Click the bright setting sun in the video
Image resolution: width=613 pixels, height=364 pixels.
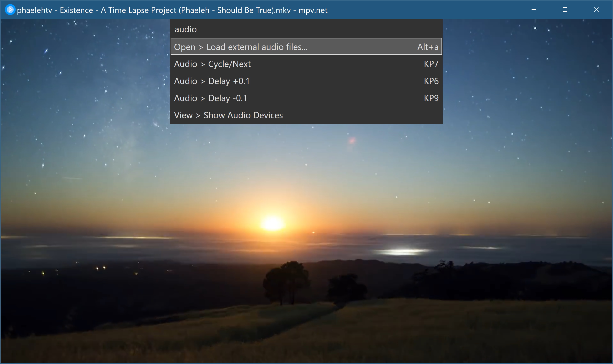pyautogui.click(x=272, y=223)
